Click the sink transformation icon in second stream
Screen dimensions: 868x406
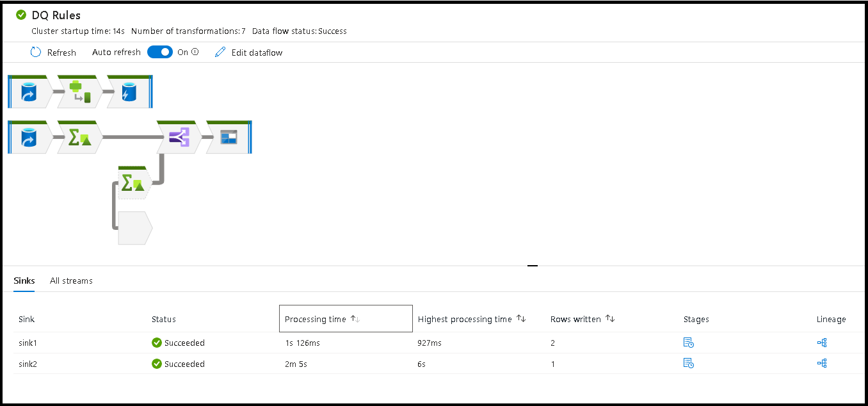point(227,136)
